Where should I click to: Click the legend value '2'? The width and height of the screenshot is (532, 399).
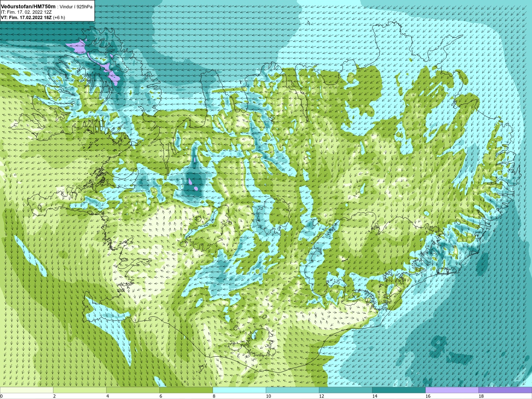[x=54, y=397]
